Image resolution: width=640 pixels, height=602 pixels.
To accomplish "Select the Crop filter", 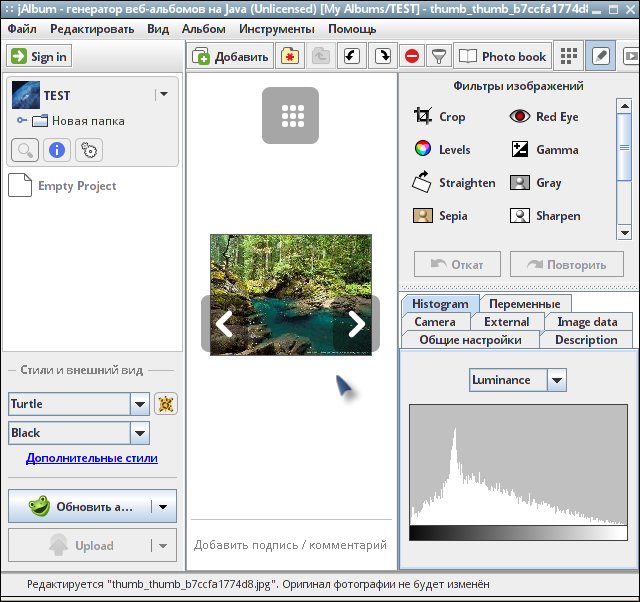I will (x=440, y=117).
